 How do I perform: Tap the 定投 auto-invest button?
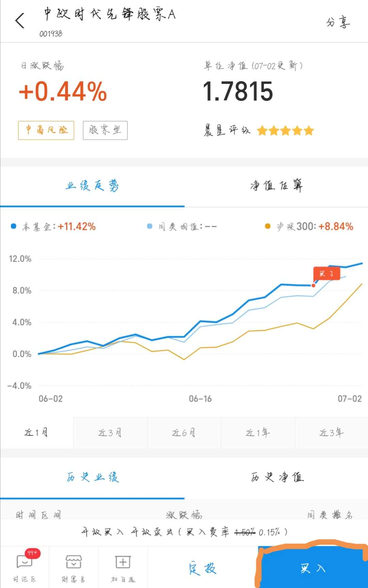[202, 566]
